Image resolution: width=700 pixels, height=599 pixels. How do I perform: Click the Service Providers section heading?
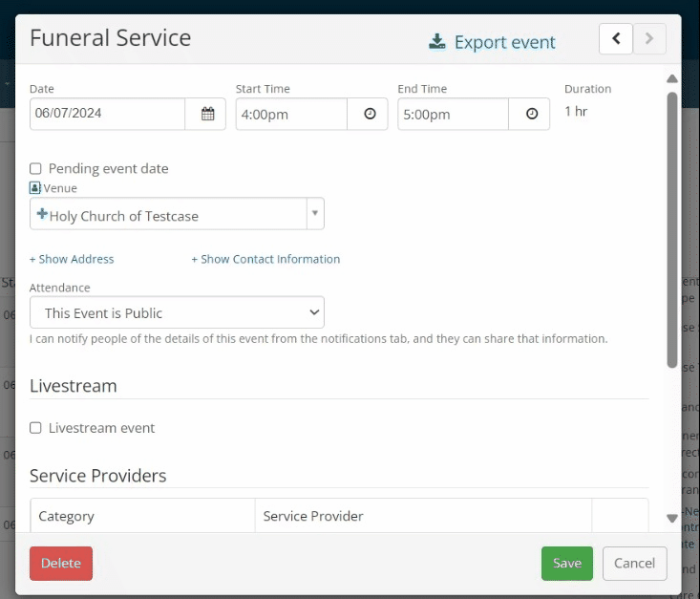tap(97, 476)
